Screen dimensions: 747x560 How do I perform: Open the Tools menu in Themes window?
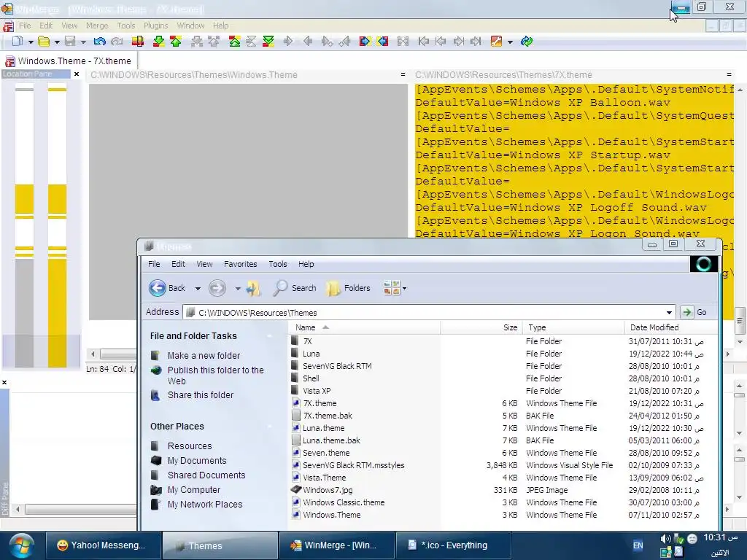tap(278, 264)
